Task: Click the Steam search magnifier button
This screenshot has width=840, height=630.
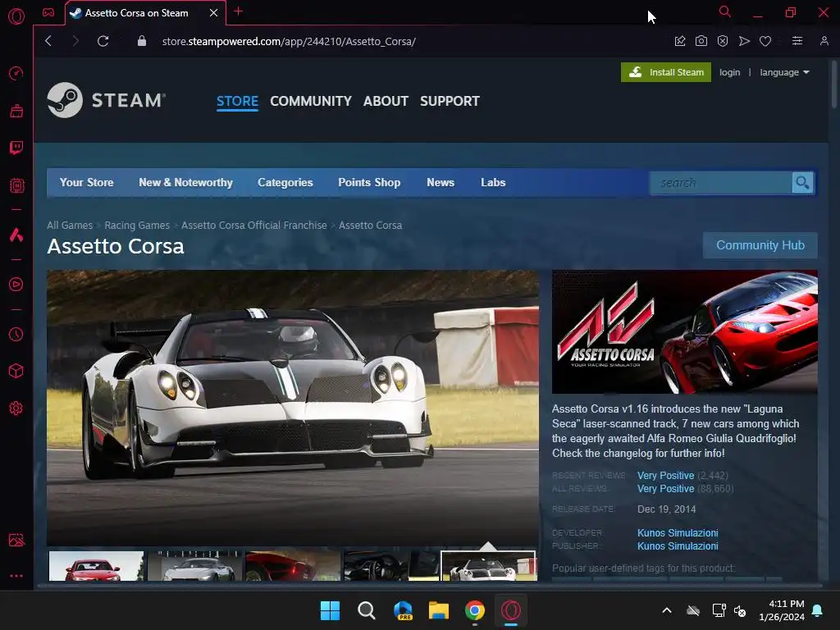Action: pyautogui.click(x=802, y=183)
